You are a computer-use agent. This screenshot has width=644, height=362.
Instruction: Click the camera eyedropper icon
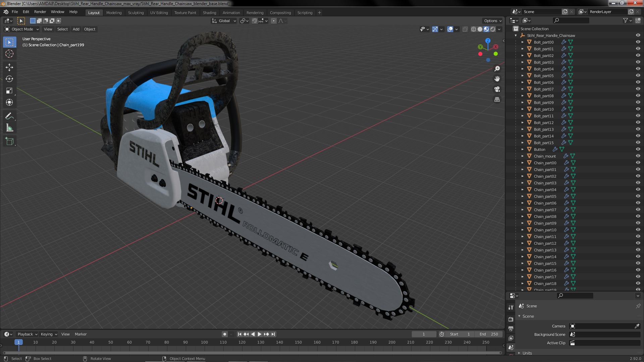pyautogui.click(x=637, y=326)
